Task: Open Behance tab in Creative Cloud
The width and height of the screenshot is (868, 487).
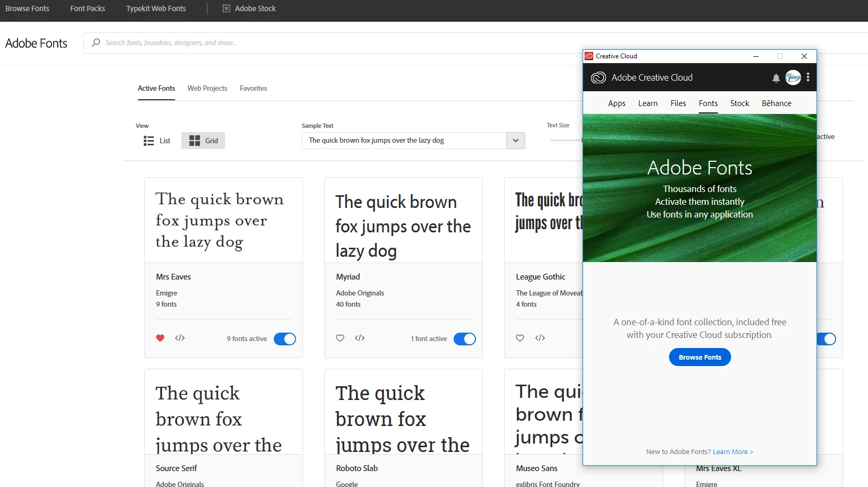Action: 777,103
